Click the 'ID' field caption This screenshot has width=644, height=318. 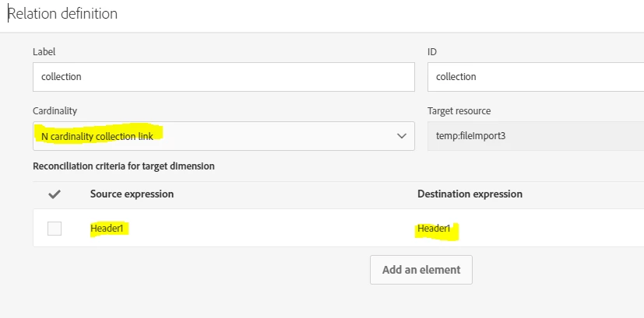(432, 52)
